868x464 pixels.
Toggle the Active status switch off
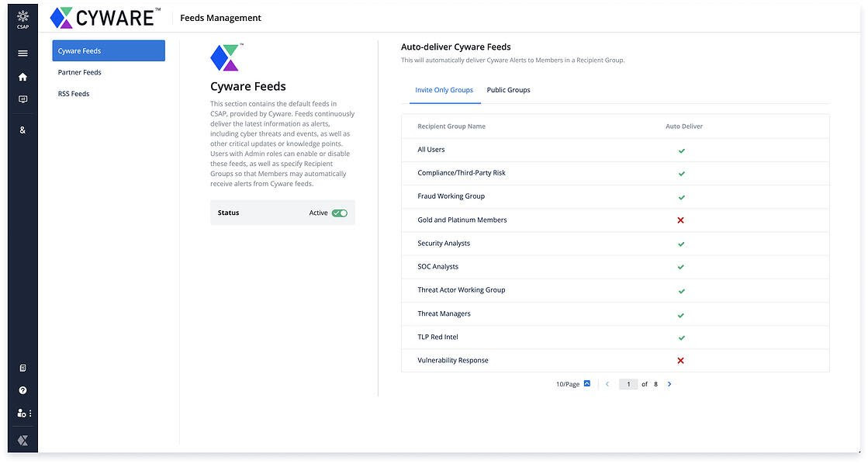coord(339,213)
